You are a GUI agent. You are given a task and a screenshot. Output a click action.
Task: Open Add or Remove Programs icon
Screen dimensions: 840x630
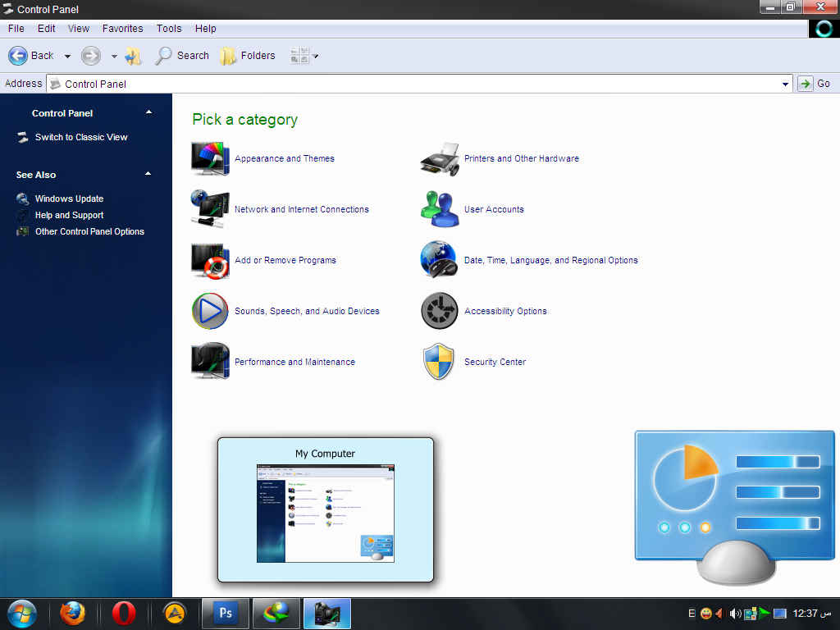[x=210, y=260]
